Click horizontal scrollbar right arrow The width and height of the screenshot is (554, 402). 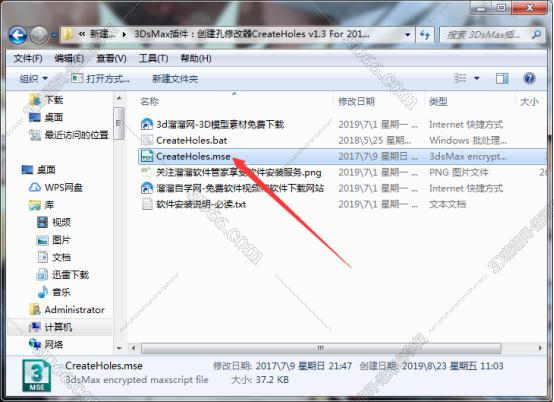[540, 348]
